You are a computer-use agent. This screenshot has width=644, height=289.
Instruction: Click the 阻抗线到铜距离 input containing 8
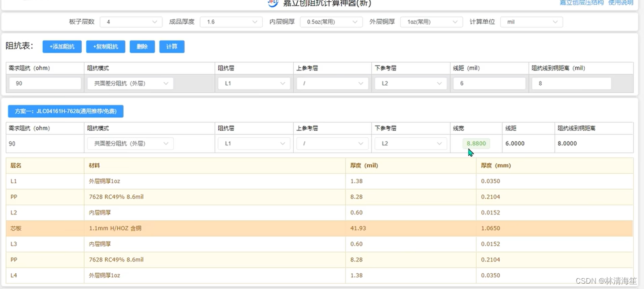tap(572, 83)
